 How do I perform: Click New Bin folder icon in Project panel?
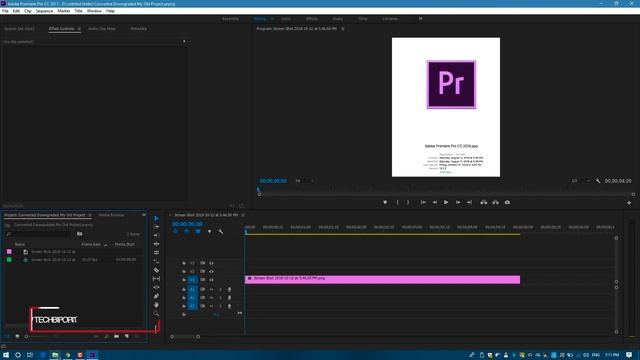tap(117, 336)
